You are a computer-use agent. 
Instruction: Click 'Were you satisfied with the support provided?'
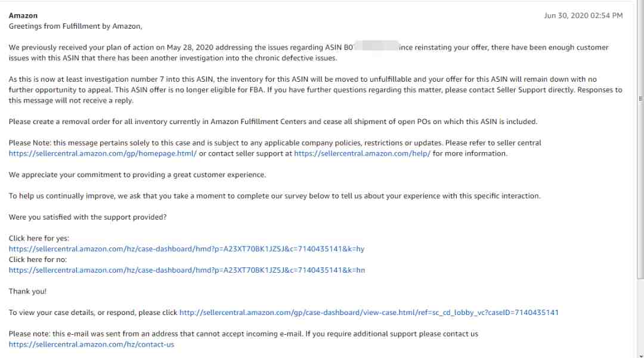[x=88, y=217]
